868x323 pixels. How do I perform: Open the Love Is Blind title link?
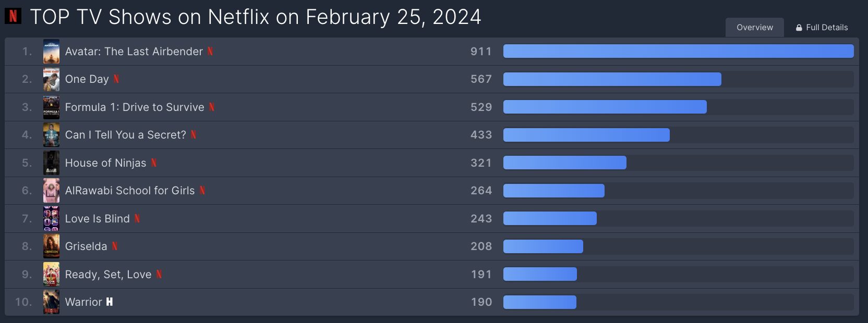98,218
